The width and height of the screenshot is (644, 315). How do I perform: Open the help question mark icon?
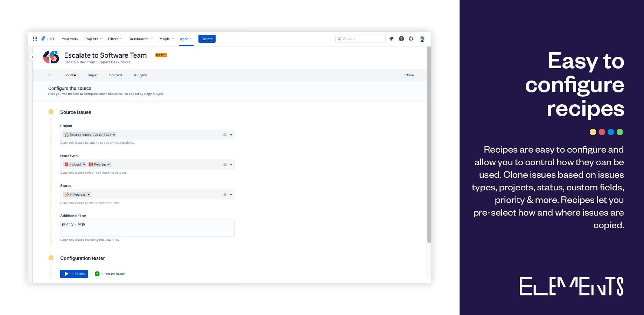(x=401, y=39)
